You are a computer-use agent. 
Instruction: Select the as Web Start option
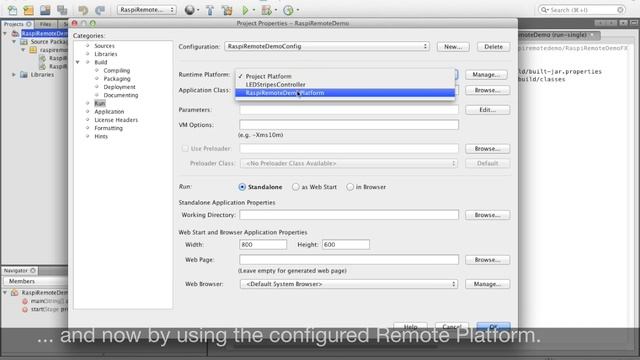coord(296,187)
